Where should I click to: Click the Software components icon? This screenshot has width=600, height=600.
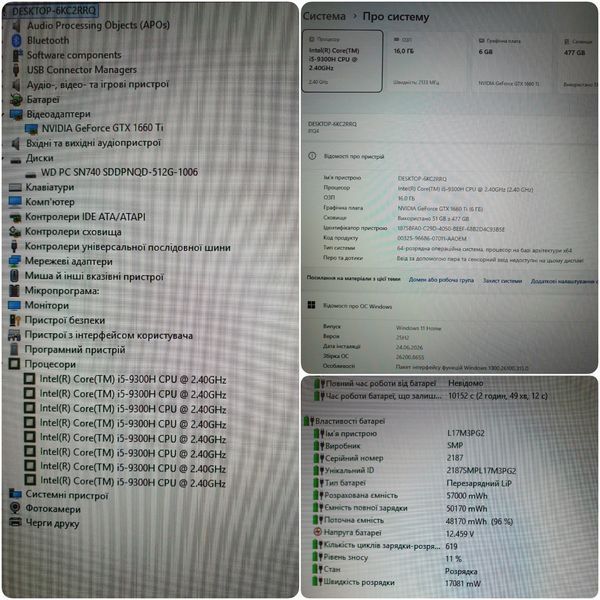[x=17, y=55]
